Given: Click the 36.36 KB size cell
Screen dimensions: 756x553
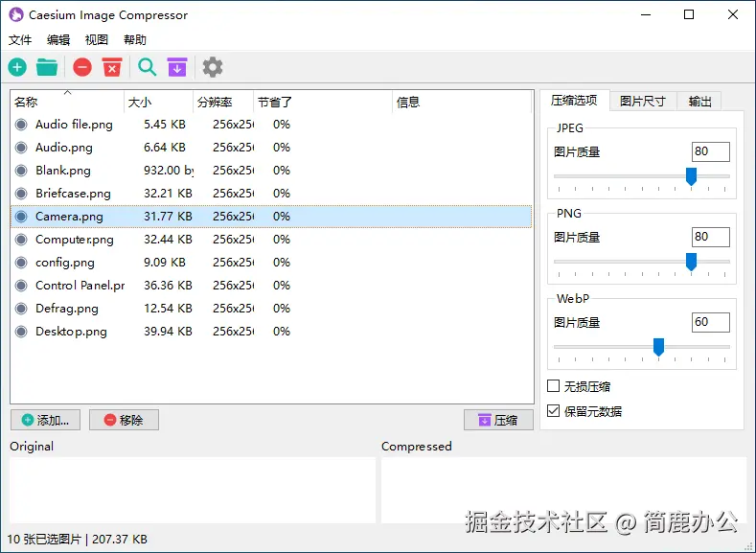Looking at the screenshot, I should coord(168,286).
